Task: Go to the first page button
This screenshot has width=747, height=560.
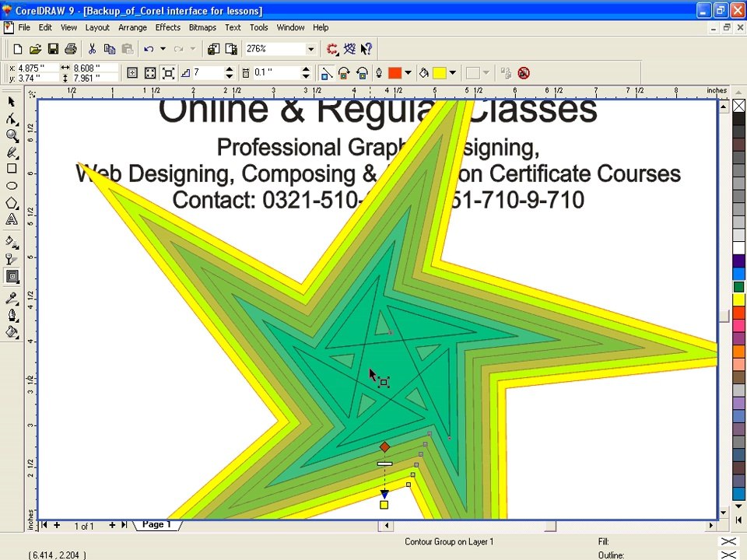Action: (x=44, y=525)
